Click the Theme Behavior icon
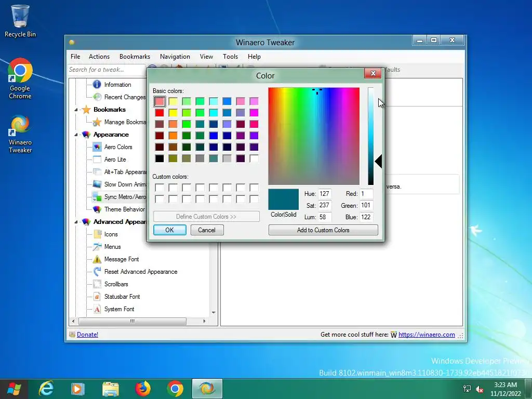This screenshot has height=399, width=532. click(97, 209)
